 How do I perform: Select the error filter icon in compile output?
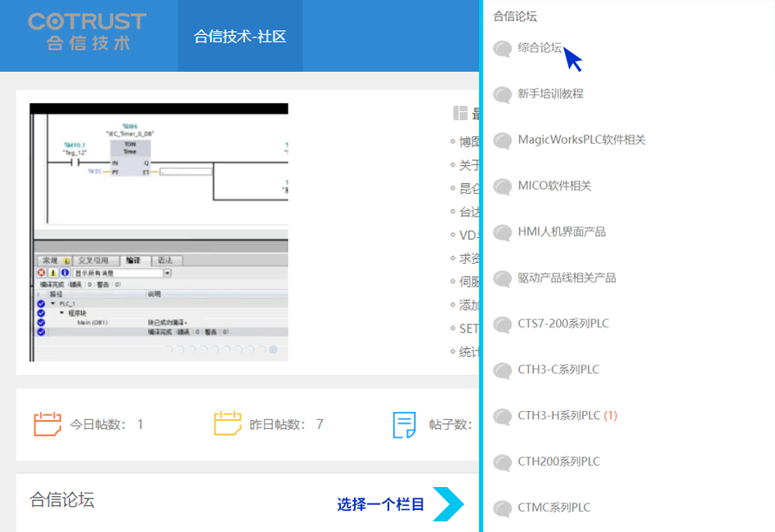tap(40, 272)
